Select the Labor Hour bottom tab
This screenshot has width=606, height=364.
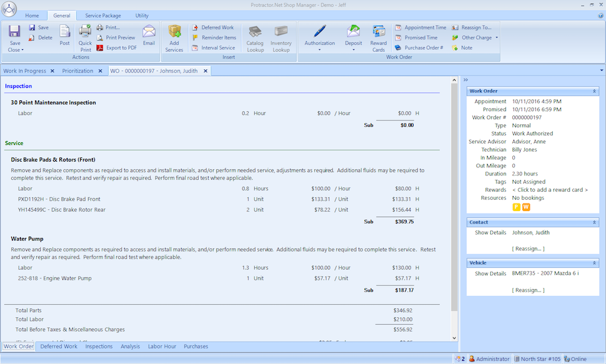pos(162,347)
